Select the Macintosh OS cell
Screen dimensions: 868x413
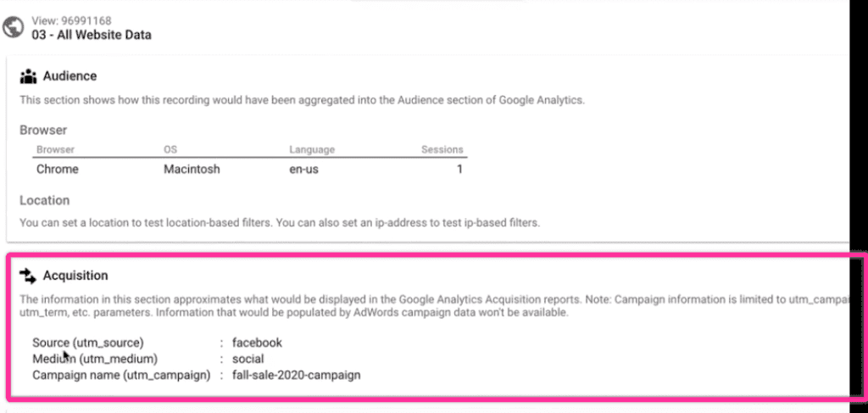pyautogui.click(x=192, y=170)
